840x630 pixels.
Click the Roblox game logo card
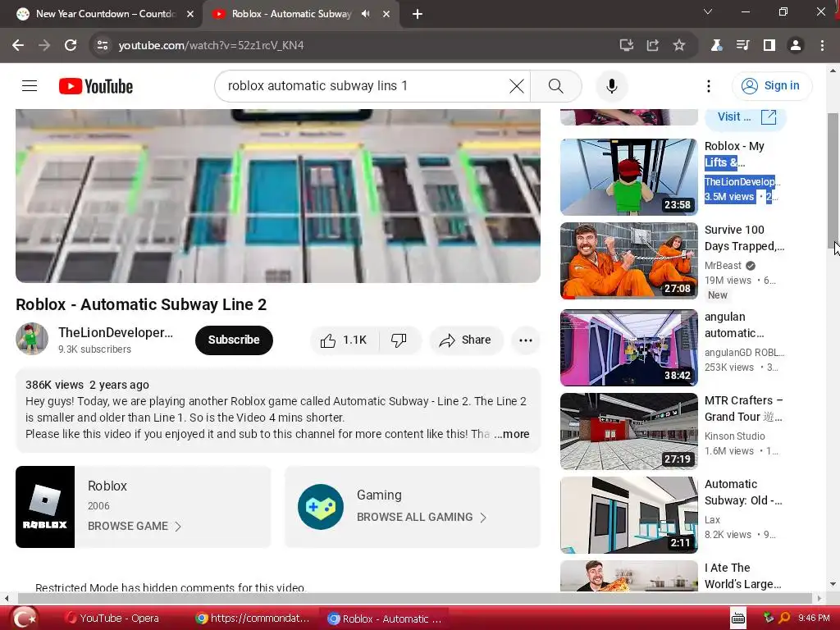(45, 507)
